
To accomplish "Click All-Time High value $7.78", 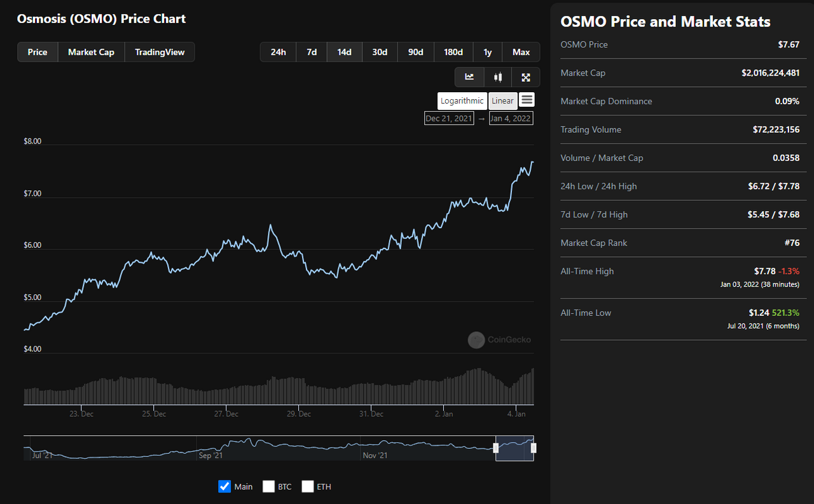I will (764, 271).
